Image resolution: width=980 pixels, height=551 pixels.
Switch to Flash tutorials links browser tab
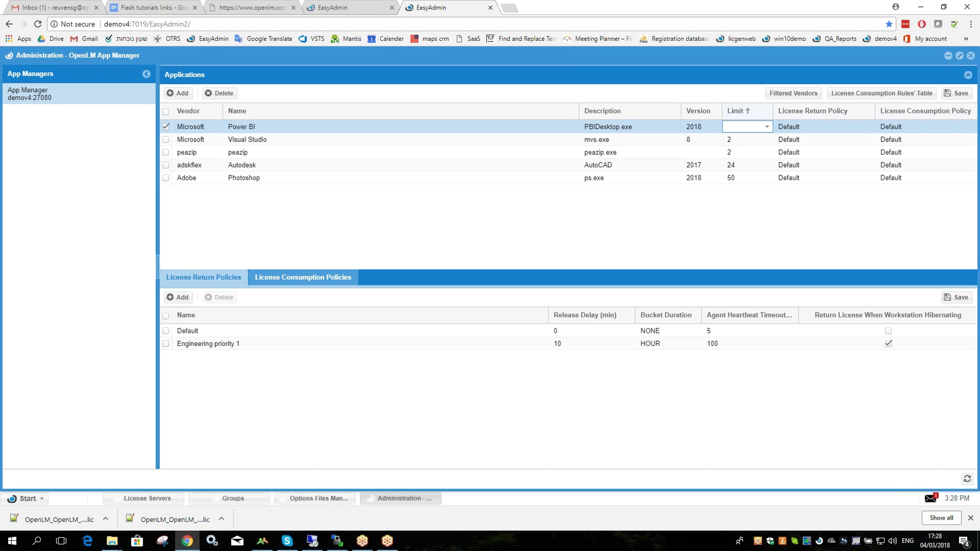(x=153, y=7)
